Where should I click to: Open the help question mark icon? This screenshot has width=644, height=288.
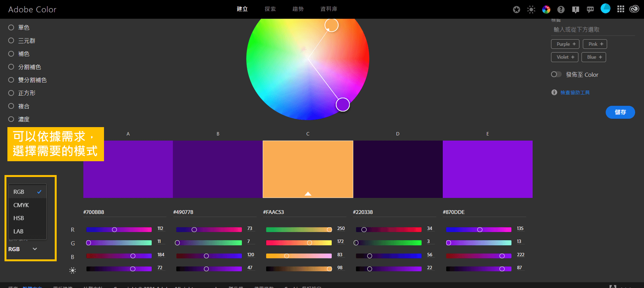(561, 10)
